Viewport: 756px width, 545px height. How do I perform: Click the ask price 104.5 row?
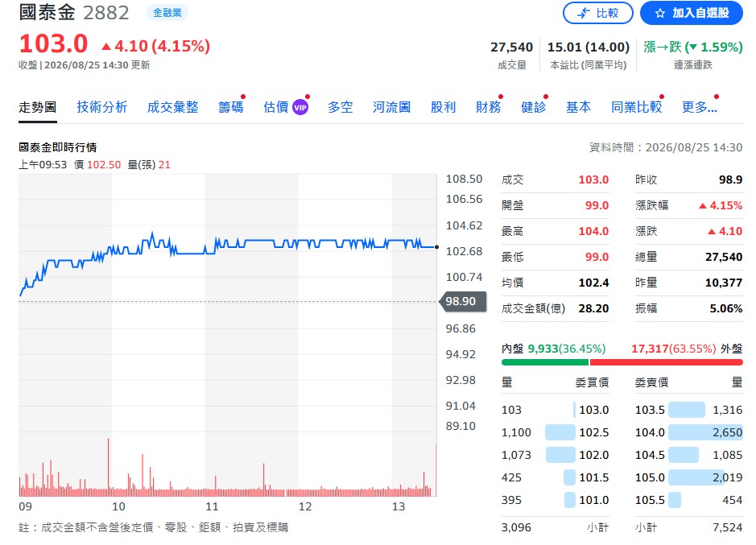tap(689, 455)
